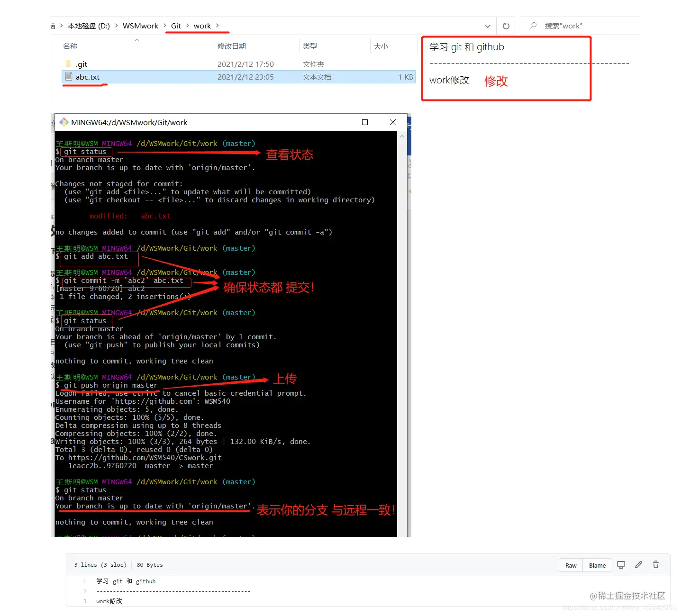Open the address bar history dropdown
681x616 pixels.
pos(487,26)
